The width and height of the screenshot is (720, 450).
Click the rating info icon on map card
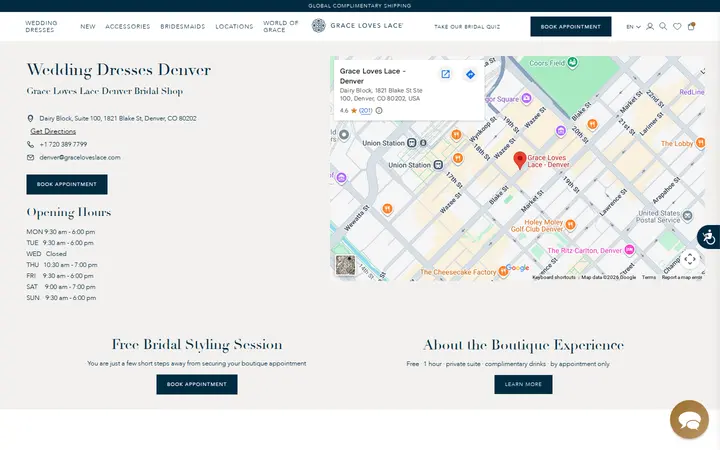[379, 111]
